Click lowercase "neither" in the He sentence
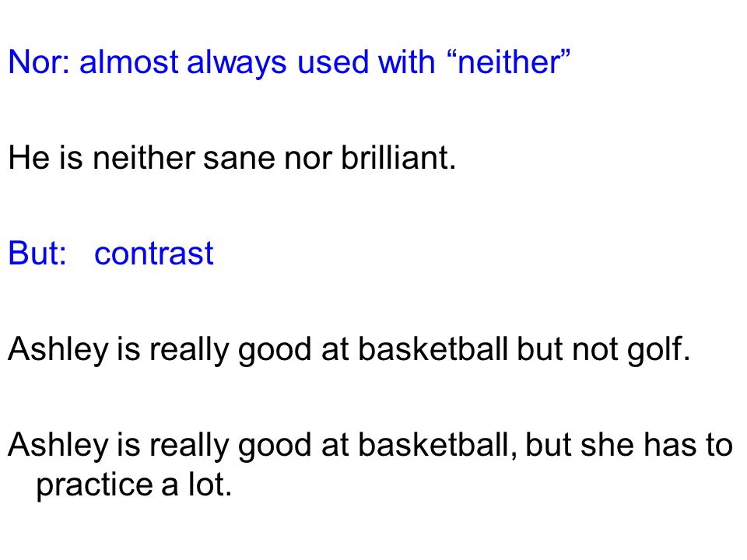This screenshot has height=560, width=747. click(x=143, y=157)
